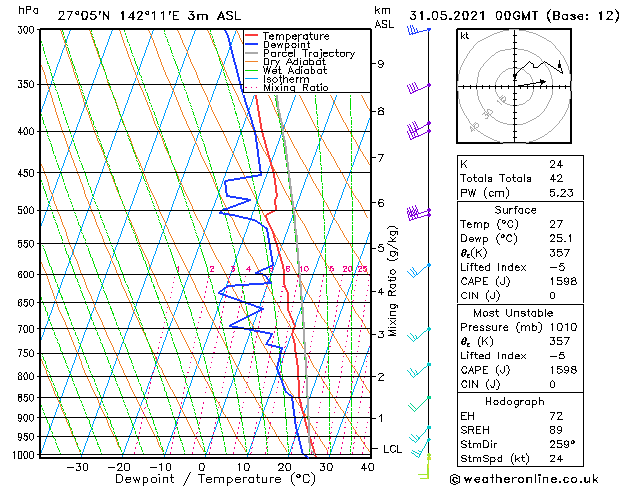The image size is (629, 486).
Task: Click the LCL marker label
Action: (x=392, y=449)
